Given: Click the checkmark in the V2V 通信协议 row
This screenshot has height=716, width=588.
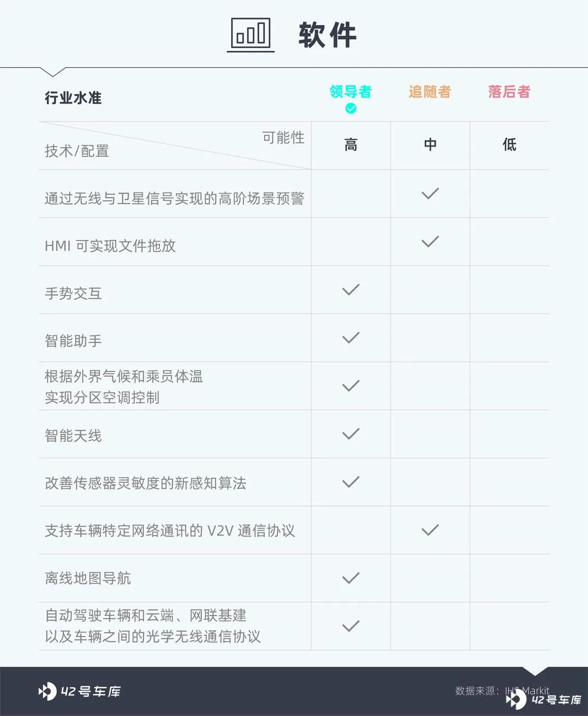Looking at the screenshot, I should pyautogui.click(x=430, y=530).
